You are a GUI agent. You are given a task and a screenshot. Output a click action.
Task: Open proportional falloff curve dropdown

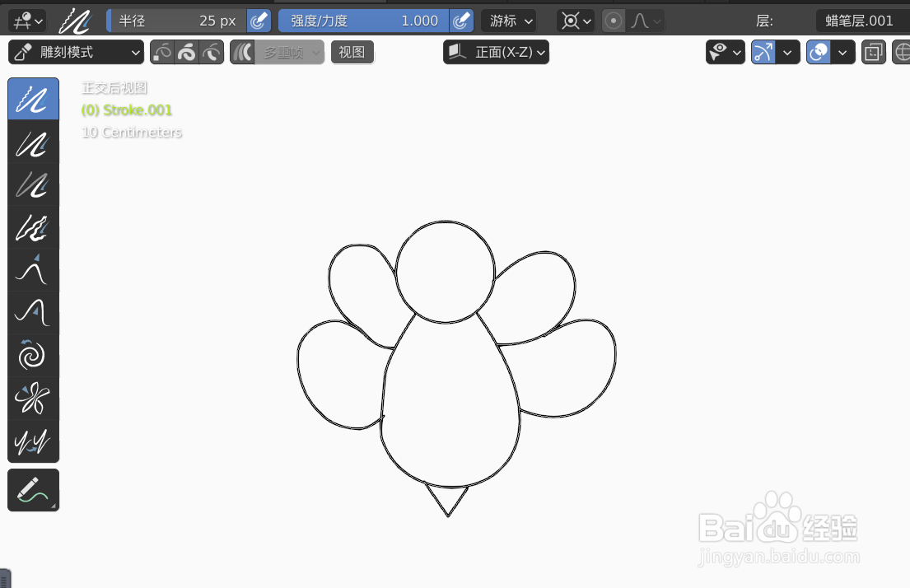(x=646, y=21)
